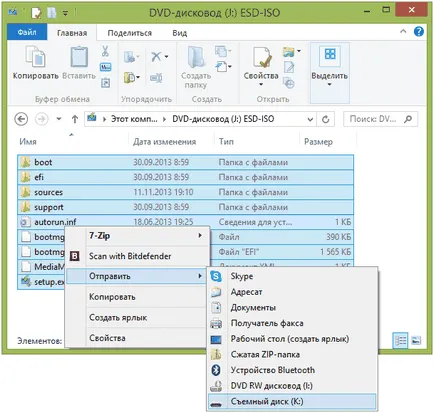The height and width of the screenshot is (413, 434).
Task: Open the Файл tab
Action: click(x=27, y=32)
